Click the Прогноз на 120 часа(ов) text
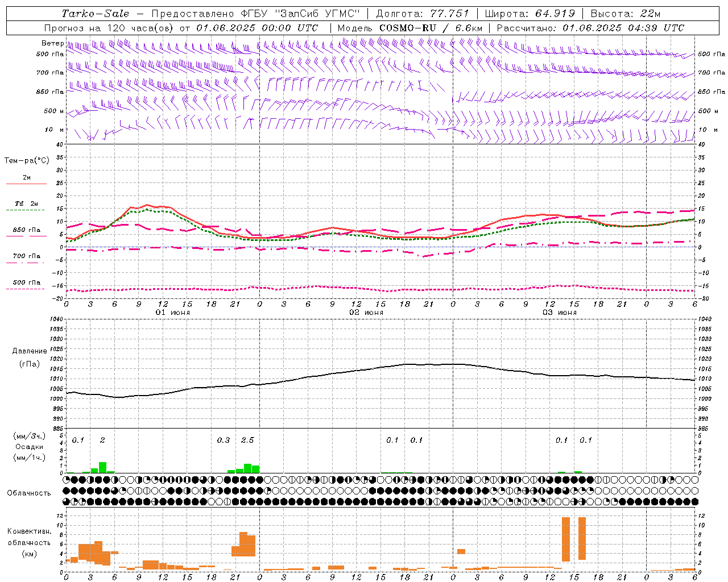The image size is (728, 582). click(x=109, y=28)
